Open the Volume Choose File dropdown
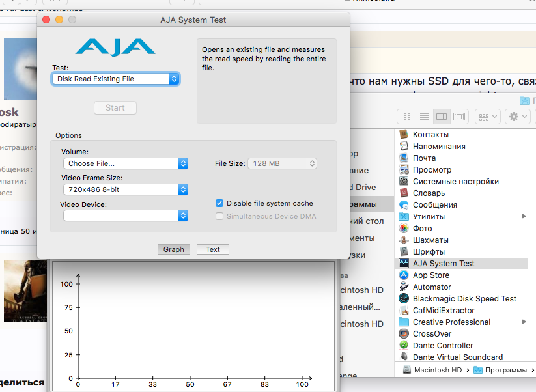Viewport: 536px width, 392px height. coord(126,163)
